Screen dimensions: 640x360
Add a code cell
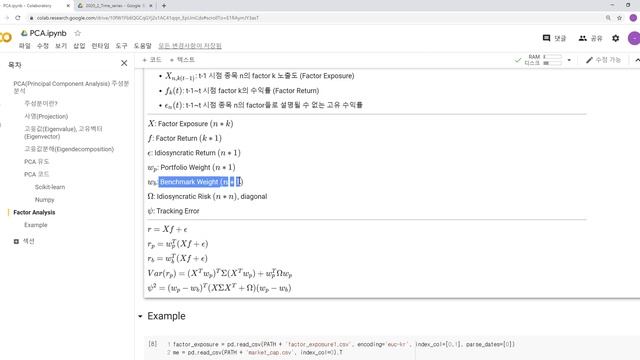point(151,60)
